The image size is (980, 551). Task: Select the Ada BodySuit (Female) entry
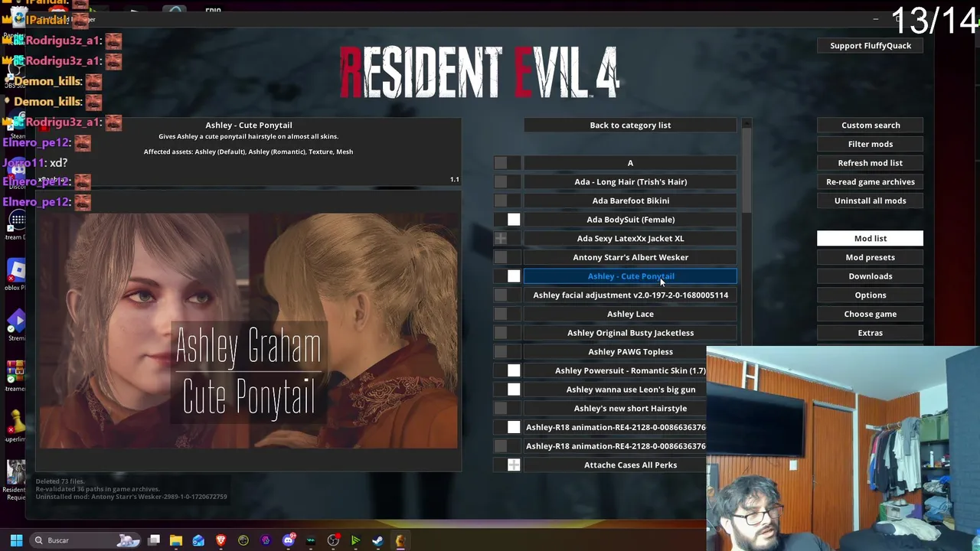(x=630, y=220)
